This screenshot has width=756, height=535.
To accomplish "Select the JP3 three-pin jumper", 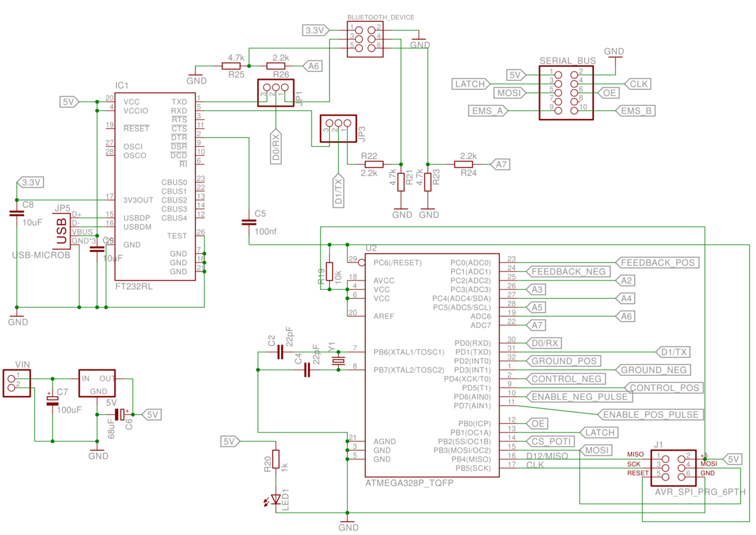I will point(338,129).
